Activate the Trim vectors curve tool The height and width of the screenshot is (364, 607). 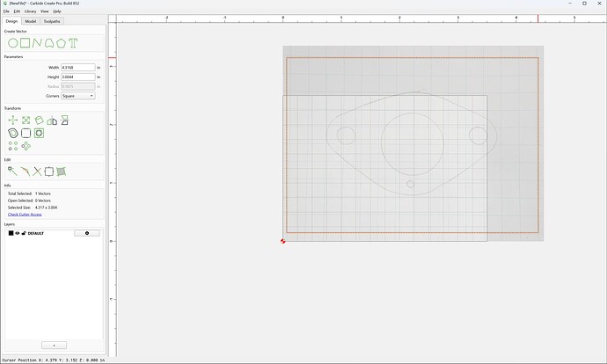point(26,171)
